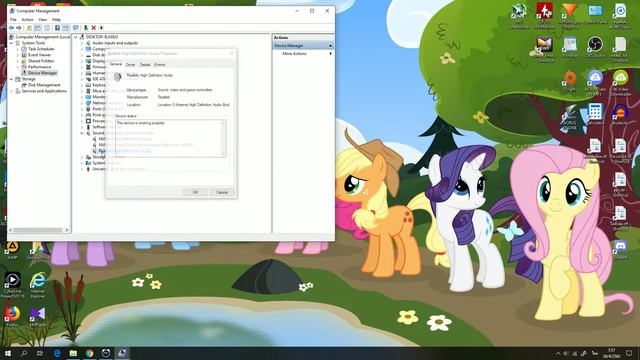Open the Help menu
This screenshot has width=640, height=360.
point(56,20)
